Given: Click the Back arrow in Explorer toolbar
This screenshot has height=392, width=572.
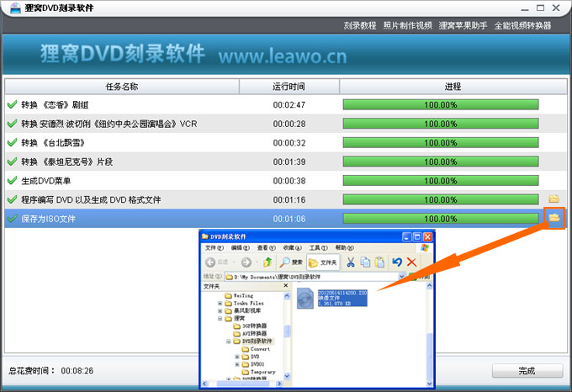Looking at the screenshot, I should point(210,262).
